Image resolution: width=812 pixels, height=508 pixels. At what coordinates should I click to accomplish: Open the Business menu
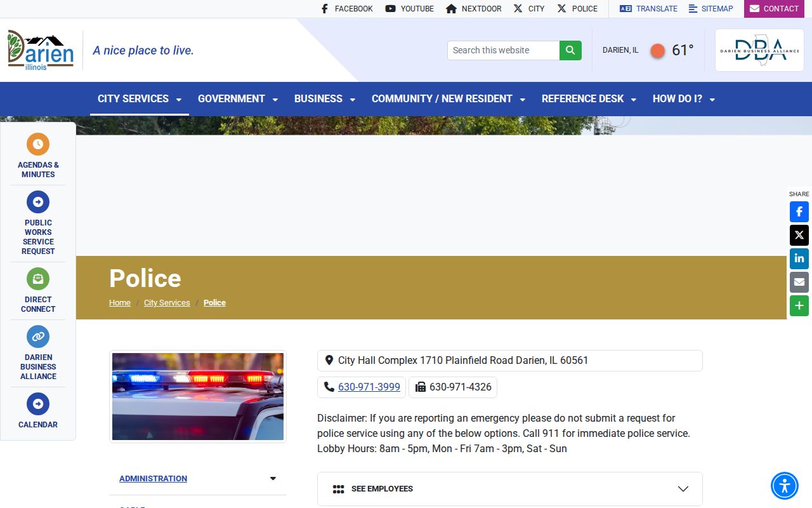[x=325, y=99]
